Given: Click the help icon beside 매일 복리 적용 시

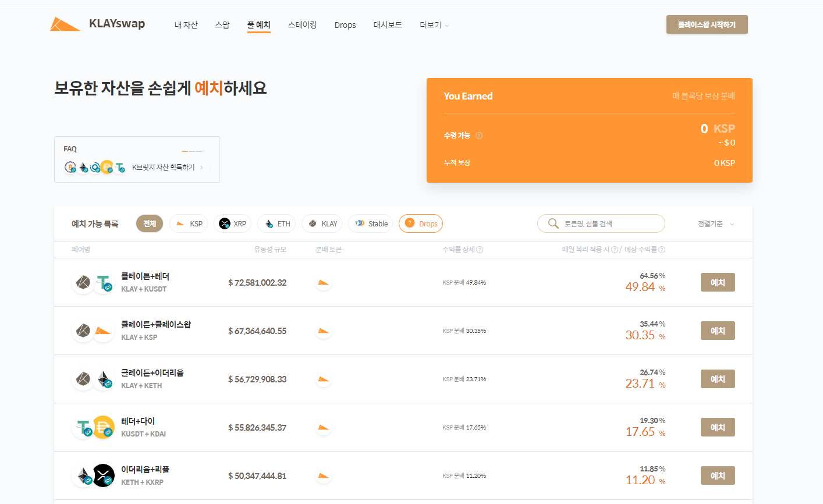Looking at the screenshot, I should (615, 250).
